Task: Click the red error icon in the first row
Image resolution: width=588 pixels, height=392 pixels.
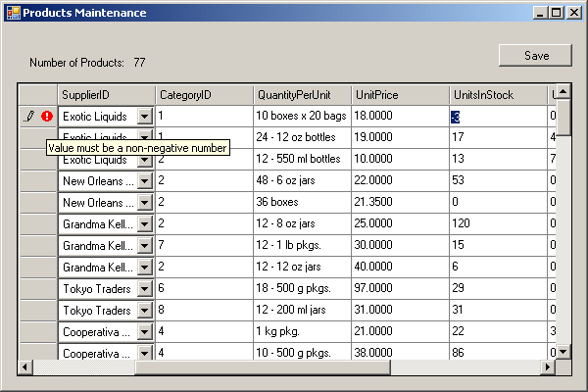Action: click(46, 116)
